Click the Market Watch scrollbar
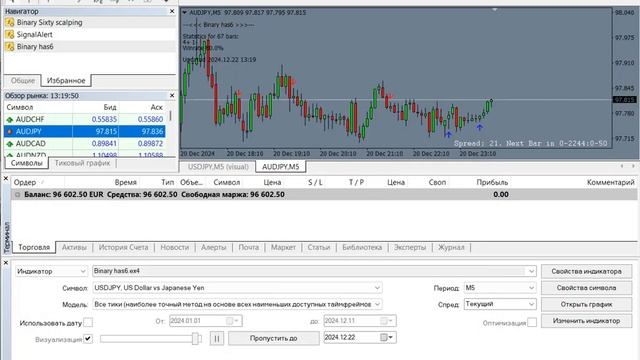Viewport: 640px width, 360px height. pyautogui.click(x=170, y=116)
